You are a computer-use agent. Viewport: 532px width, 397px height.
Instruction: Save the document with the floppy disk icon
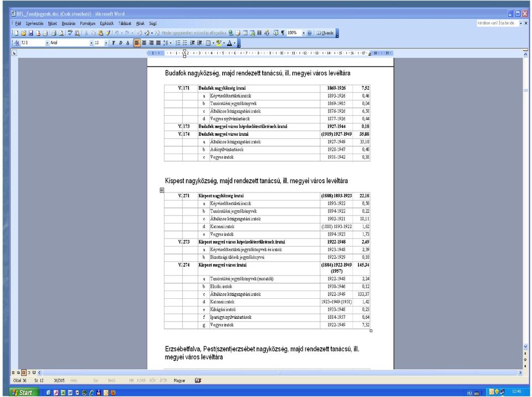coord(31,33)
